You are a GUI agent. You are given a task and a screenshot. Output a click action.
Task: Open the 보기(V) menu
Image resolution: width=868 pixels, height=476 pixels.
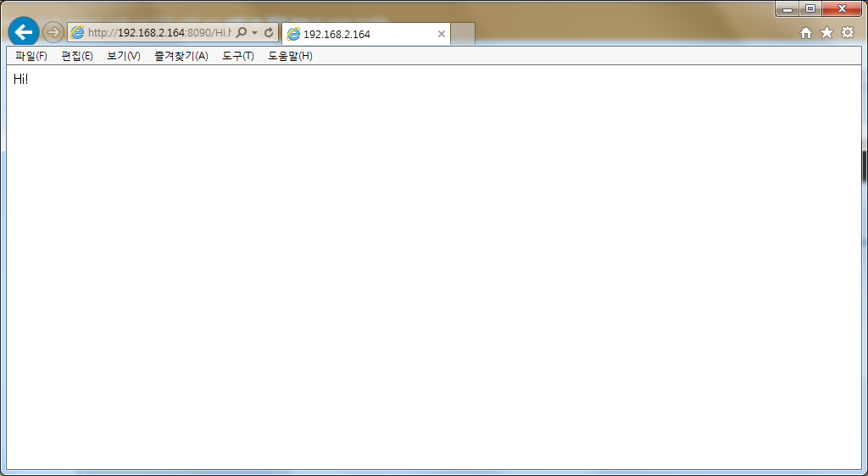[124, 56]
